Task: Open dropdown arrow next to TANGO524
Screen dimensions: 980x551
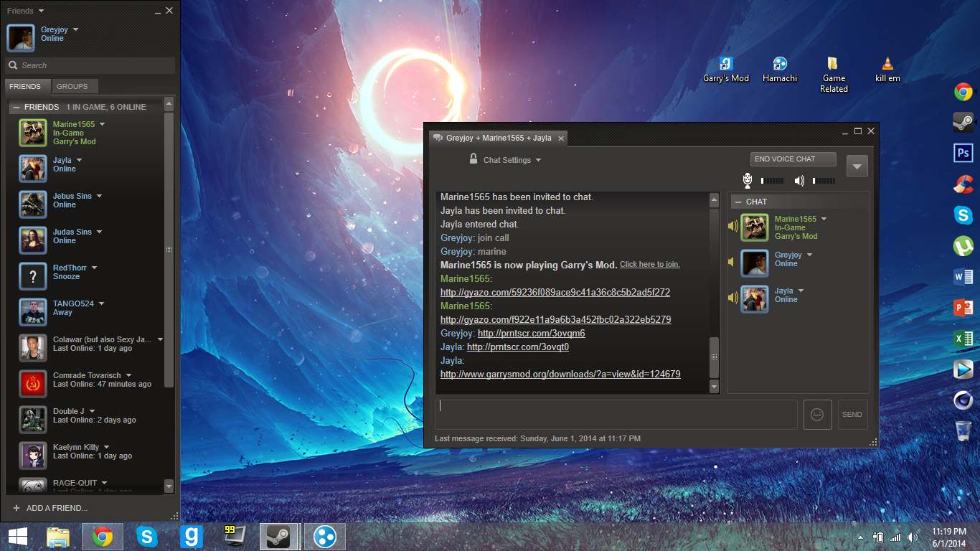Action: point(101,303)
